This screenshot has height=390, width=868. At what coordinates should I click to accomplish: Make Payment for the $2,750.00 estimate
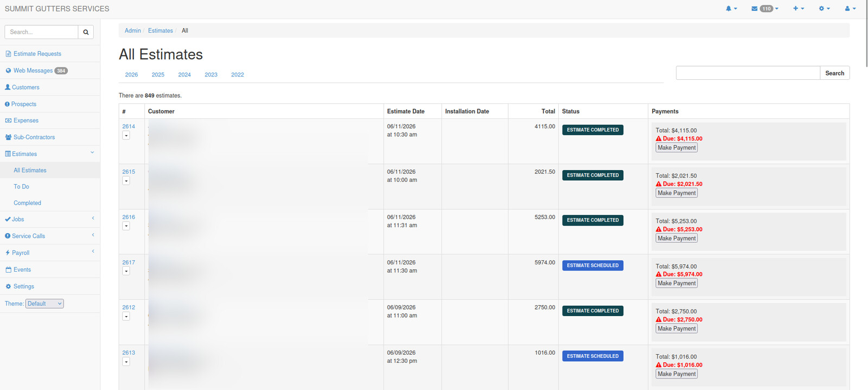pos(676,329)
